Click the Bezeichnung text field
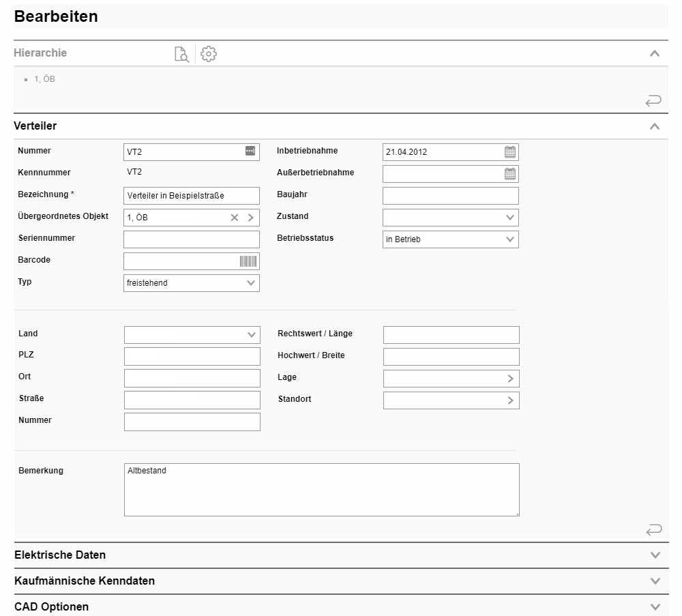Viewport: 682px width, 616px height. (191, 196)
